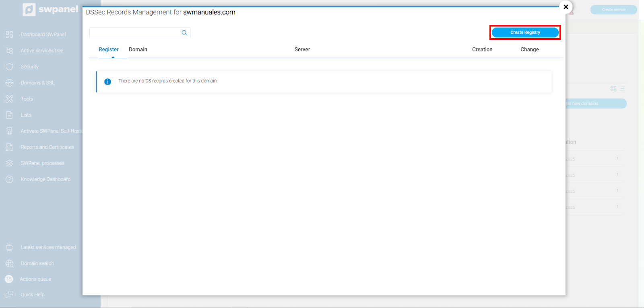The image size is (644, 308).
Task: Click Actions queue counter badge
Action: (x=9, y=279)
